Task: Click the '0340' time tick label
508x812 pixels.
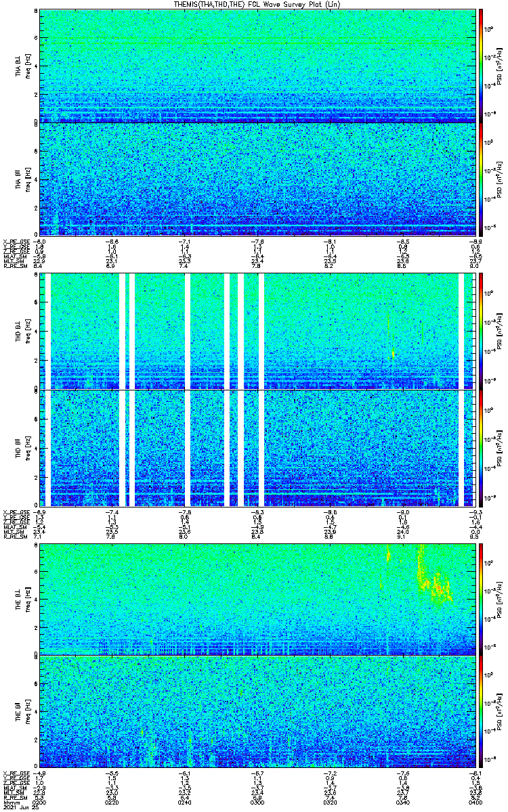Action: pyautogui.click(x=402, y=802)
